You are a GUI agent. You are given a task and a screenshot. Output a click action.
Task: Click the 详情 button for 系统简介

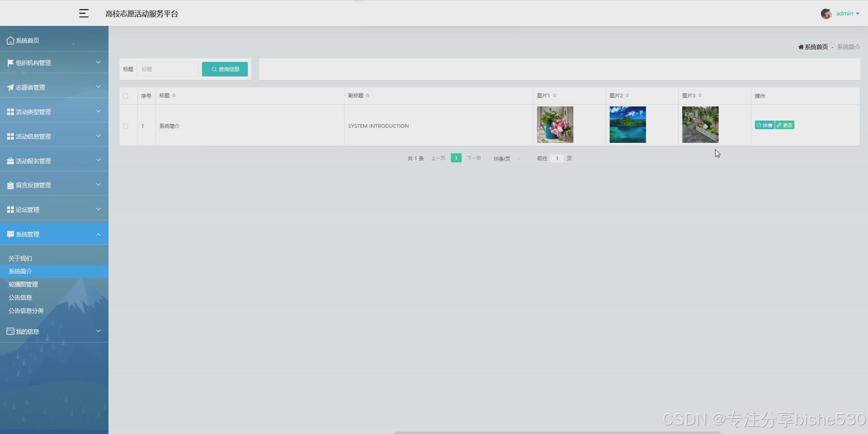764,125
